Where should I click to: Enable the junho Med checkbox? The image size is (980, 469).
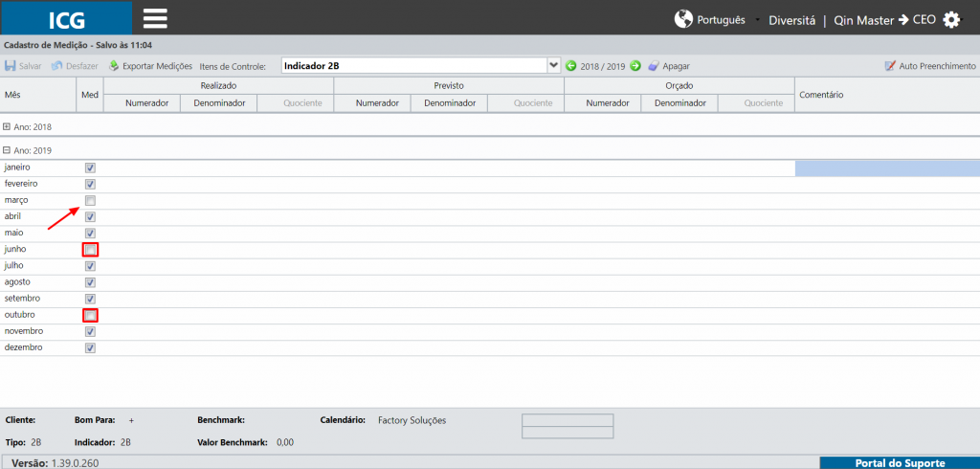point(90,250)
